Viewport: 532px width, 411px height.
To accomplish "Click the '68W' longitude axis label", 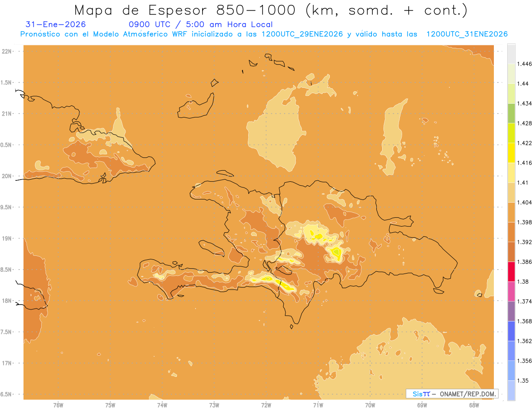I will pos(474,405).
